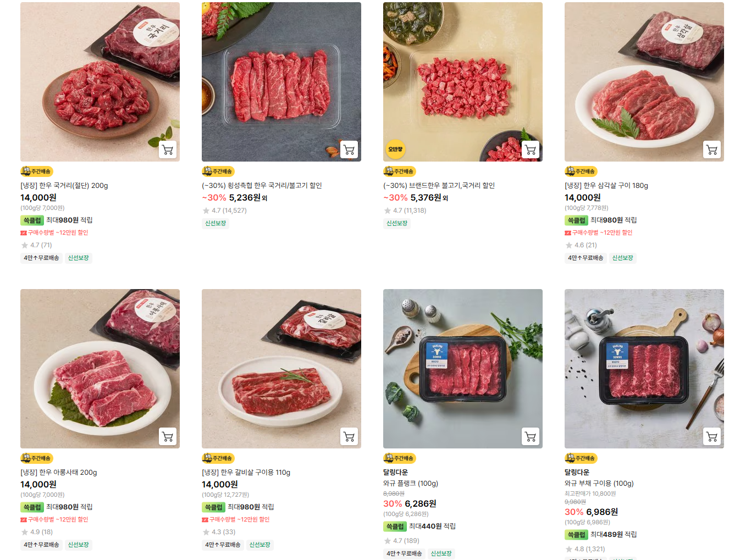This screenshot has height=560, width=740.
Task: Click cart icon on 횡성축협 한우 product
Action: tap(349, 149)
